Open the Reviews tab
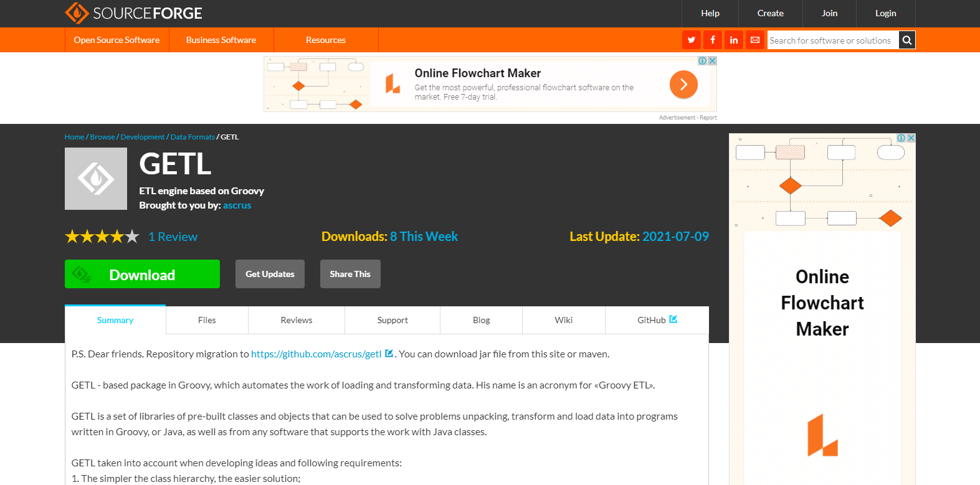 click(297, 320)
